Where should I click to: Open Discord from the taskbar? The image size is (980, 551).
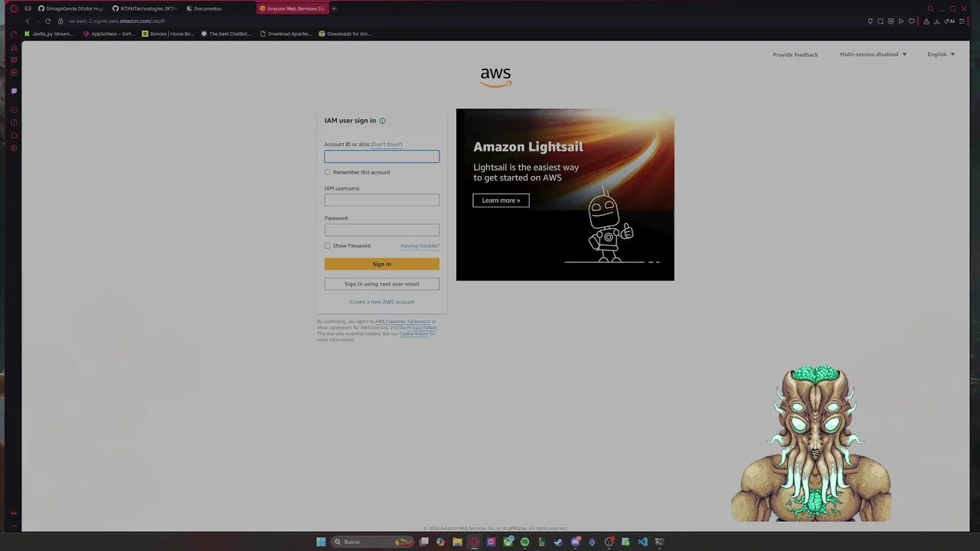[575, 542]
